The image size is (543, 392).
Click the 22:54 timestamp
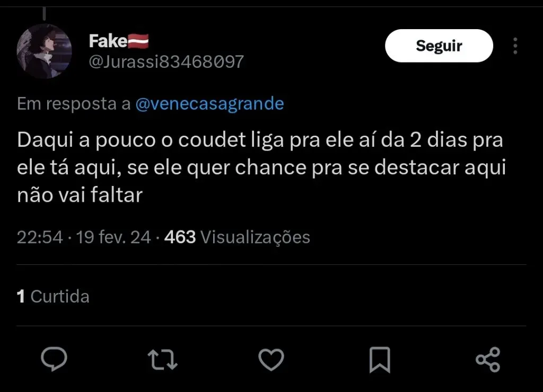[x=40, y=237]
